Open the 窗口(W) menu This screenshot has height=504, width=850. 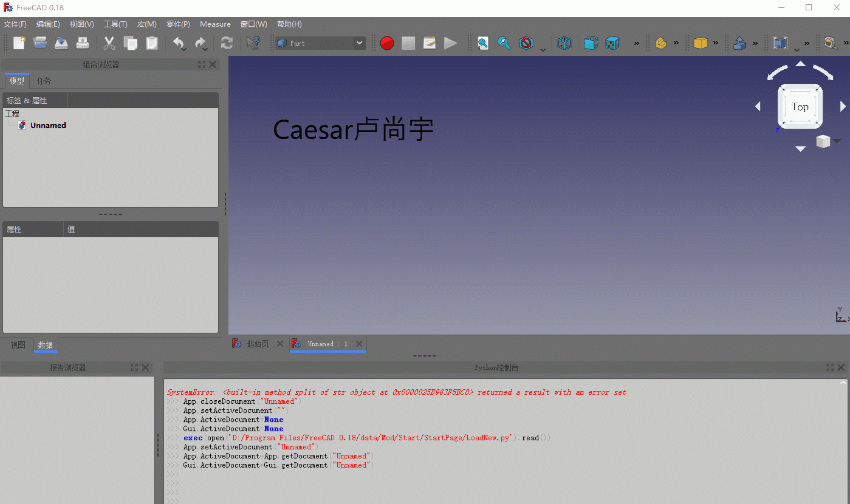pos(253,24)
